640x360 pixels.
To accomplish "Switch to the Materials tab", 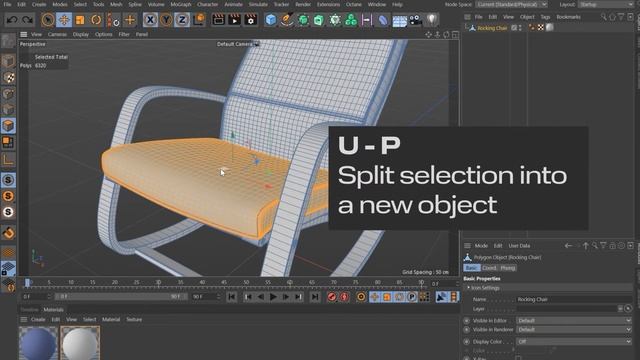I will (x=53, y=310).
